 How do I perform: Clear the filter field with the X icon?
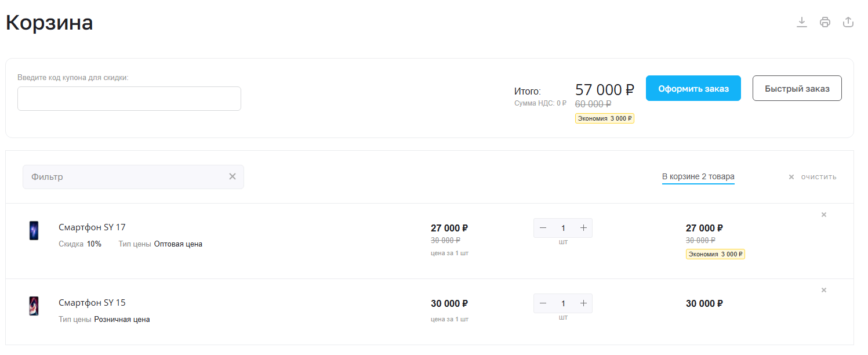tap(233, 176)
